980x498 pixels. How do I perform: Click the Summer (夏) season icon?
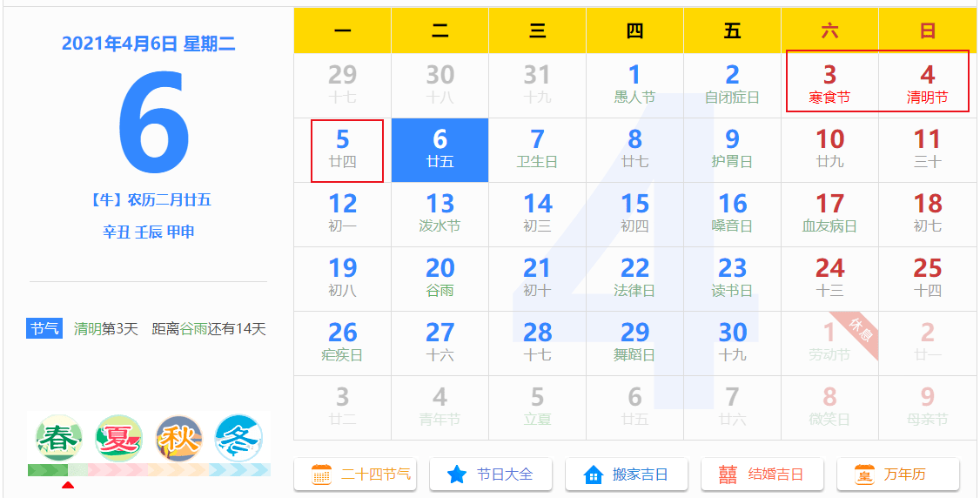click(x=118, y=438)
